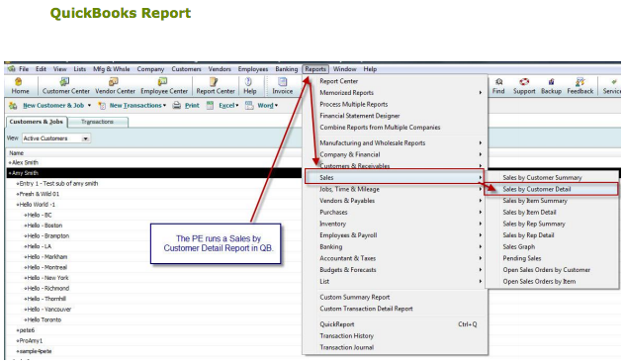Select Sales by Customer Summary

(542, 178)
